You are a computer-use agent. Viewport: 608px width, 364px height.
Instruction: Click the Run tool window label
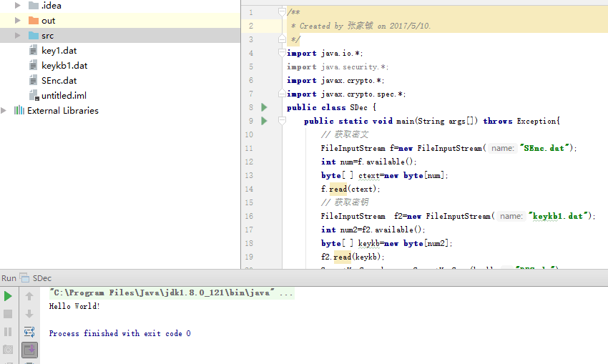[9, 278]
